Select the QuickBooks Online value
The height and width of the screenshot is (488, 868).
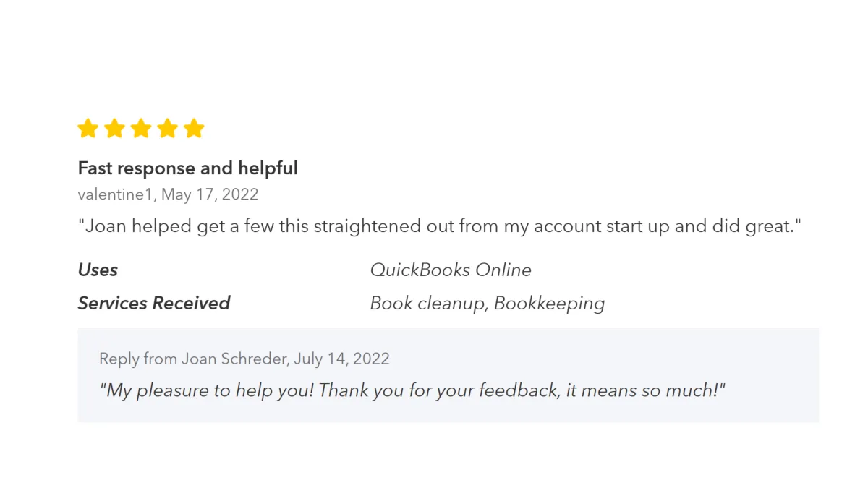(451, 270)
